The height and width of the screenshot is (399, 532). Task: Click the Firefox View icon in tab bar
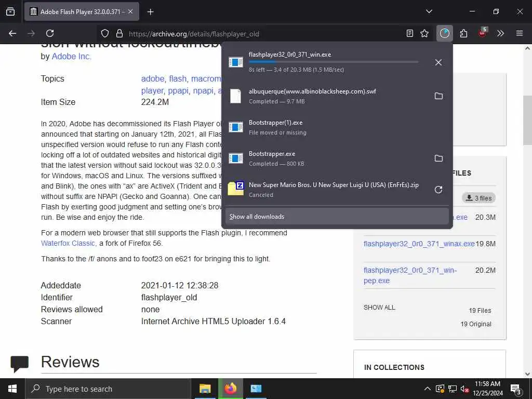point(10,12)
